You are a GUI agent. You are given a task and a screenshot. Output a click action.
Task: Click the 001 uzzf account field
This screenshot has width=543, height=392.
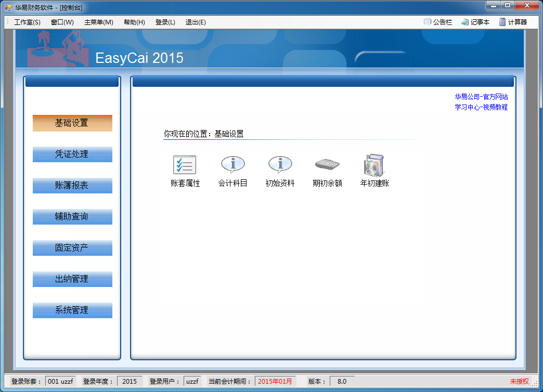(61, 381)
